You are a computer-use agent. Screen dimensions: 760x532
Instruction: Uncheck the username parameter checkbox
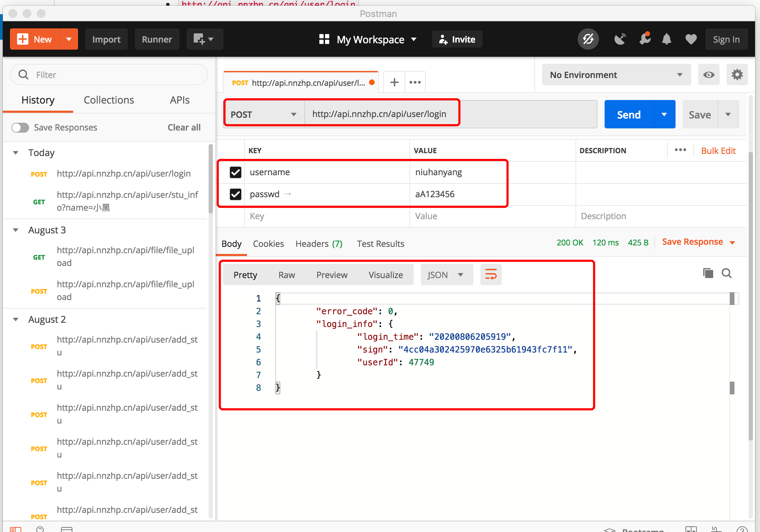[235, 172]
